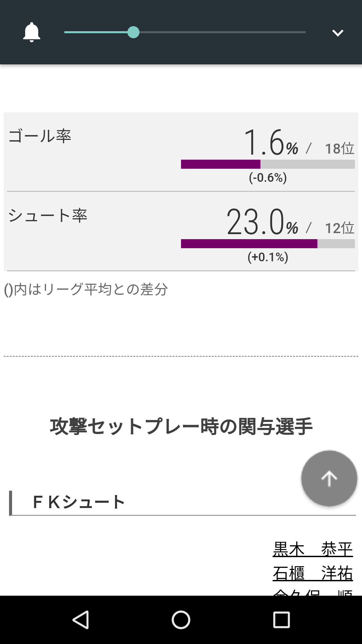Image resolution: width=362 pixels, height=644 pixels.
Task: Click the FKシュート section header
Action: (x=79, y=502)
